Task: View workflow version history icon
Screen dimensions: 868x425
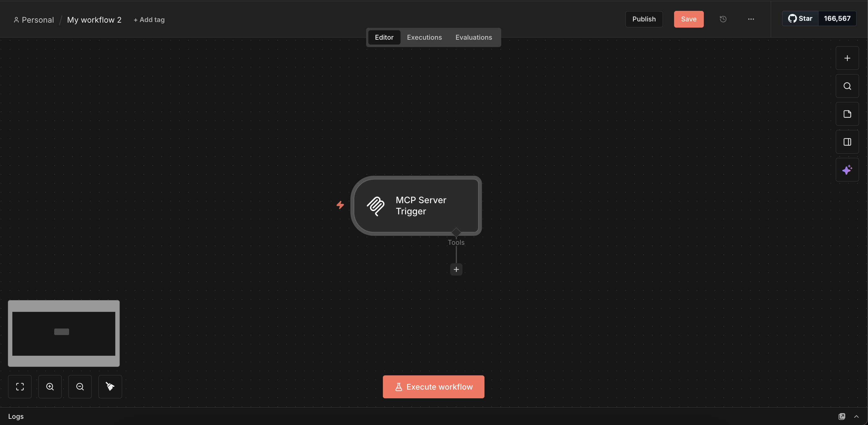Action: coord(723,19)
